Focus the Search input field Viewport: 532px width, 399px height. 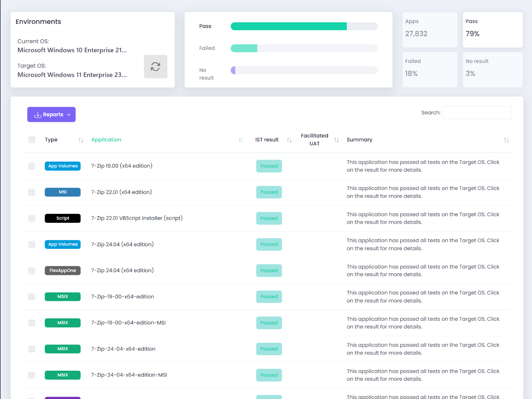[x=477, y=113]
